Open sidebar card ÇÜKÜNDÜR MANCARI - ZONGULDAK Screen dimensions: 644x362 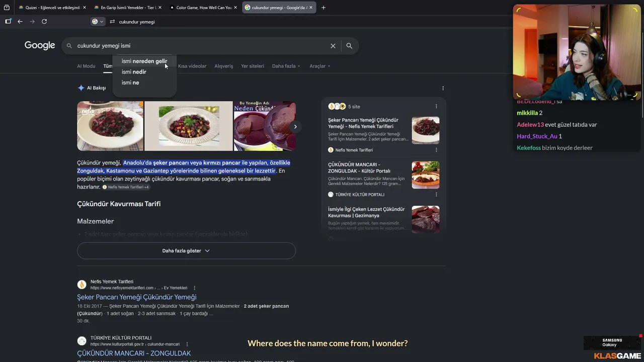pyautogui.click(x=368, y=168)
